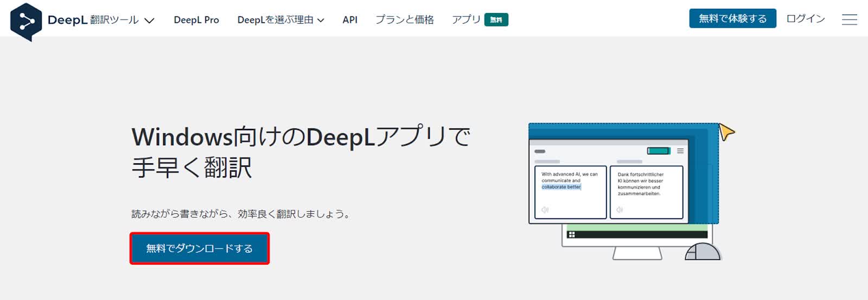
Task: Click the 無料で体験する button
Action: tap(732, 18)
